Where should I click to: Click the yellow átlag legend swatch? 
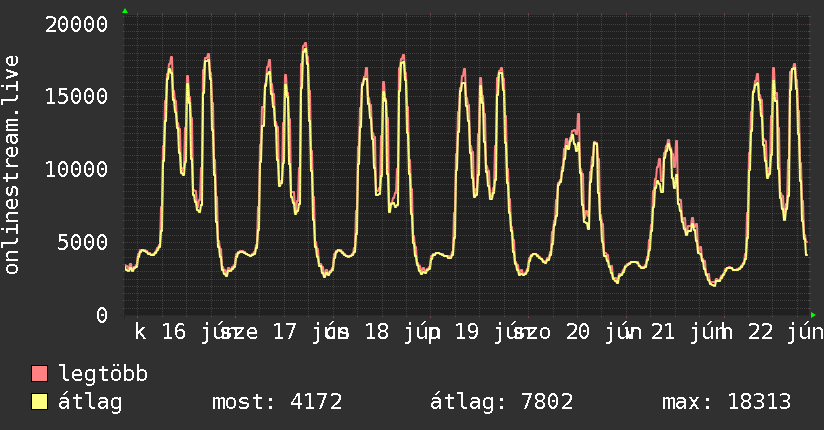click(39, 402)
